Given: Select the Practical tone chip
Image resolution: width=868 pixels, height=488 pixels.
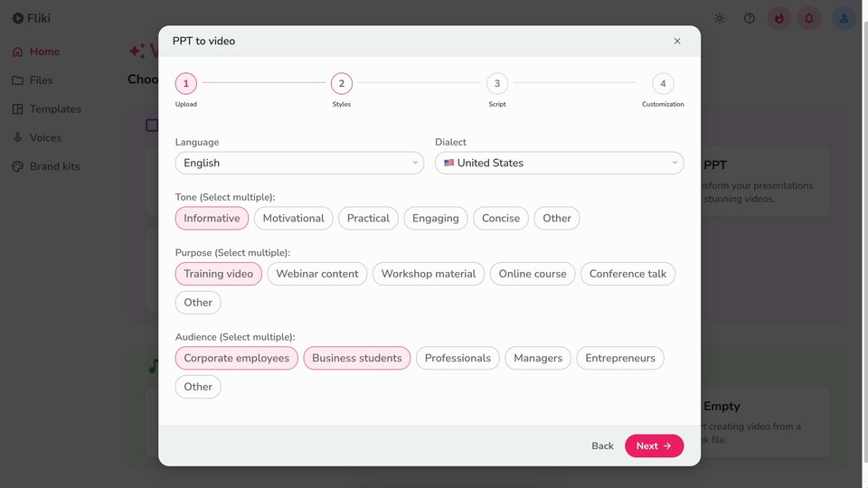Looking at the screenshot, I should [368, 218].
